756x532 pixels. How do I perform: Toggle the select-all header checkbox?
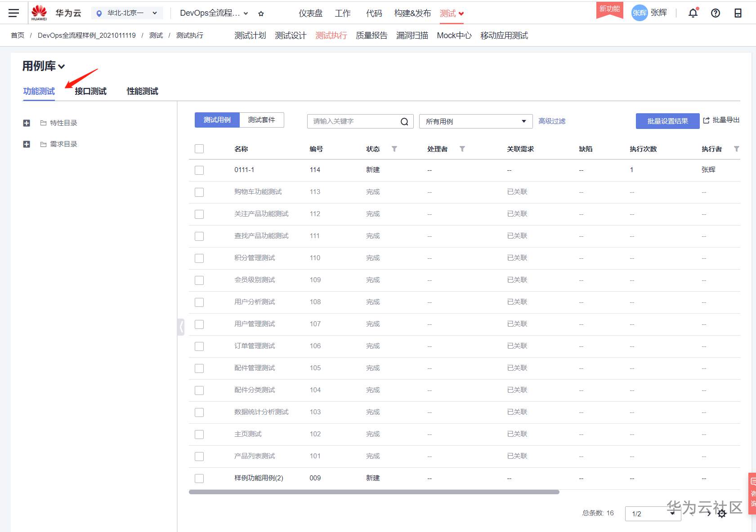click(x=199, y=149)
